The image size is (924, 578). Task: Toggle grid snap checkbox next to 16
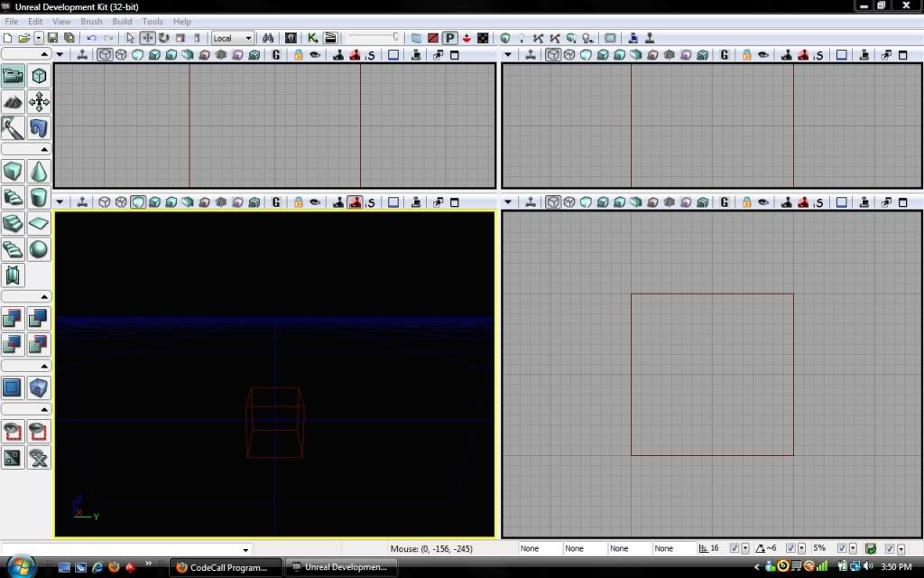point(734,548)
